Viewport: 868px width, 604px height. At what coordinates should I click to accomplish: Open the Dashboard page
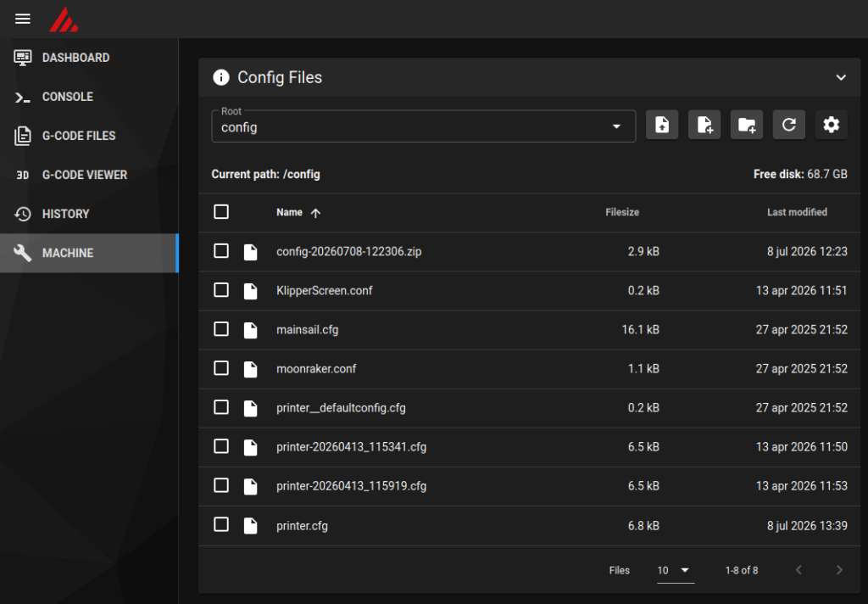89,58
